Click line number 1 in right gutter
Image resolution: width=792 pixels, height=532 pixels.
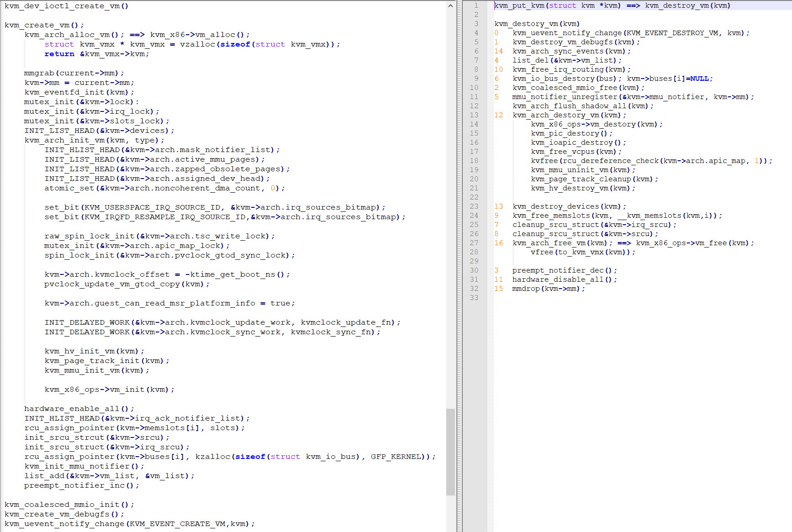click(x=476, y=5)
